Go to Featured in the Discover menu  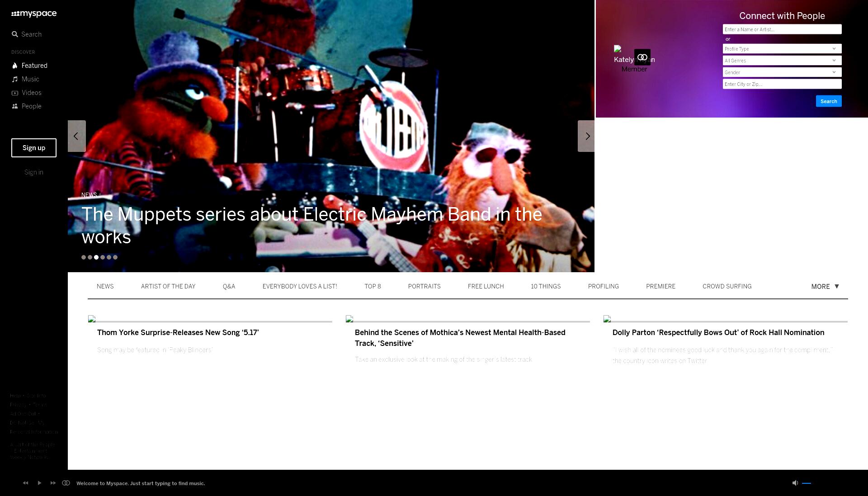click(29, 66)
